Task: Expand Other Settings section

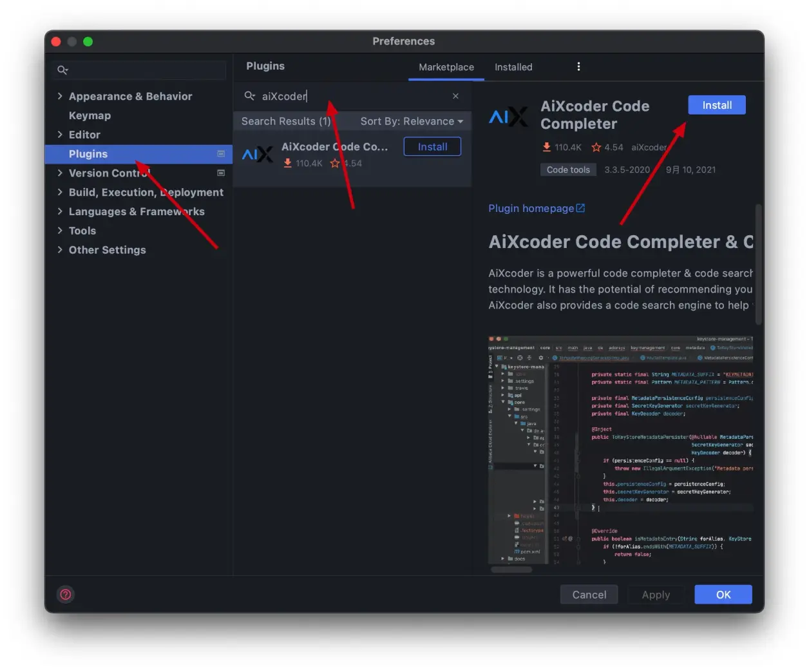Action: [60, 250]
